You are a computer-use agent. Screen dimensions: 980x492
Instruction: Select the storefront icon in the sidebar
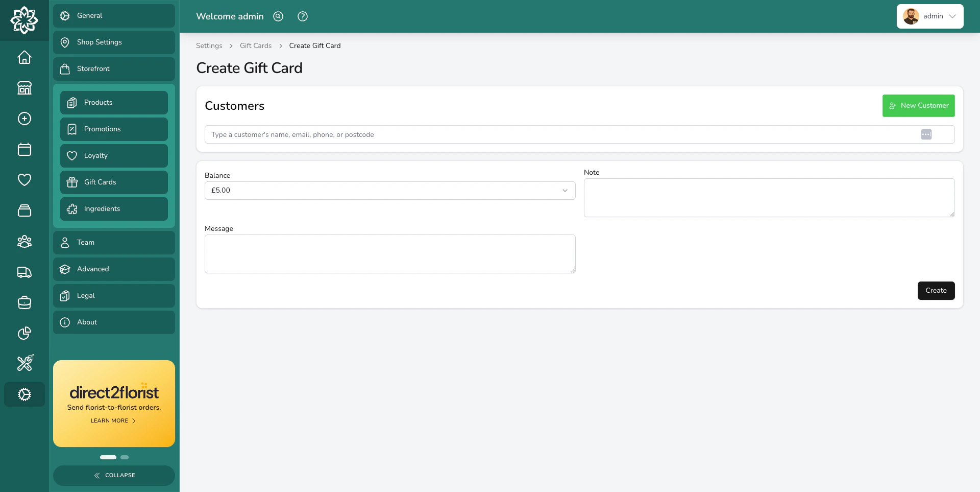click(x=24, y=88)
